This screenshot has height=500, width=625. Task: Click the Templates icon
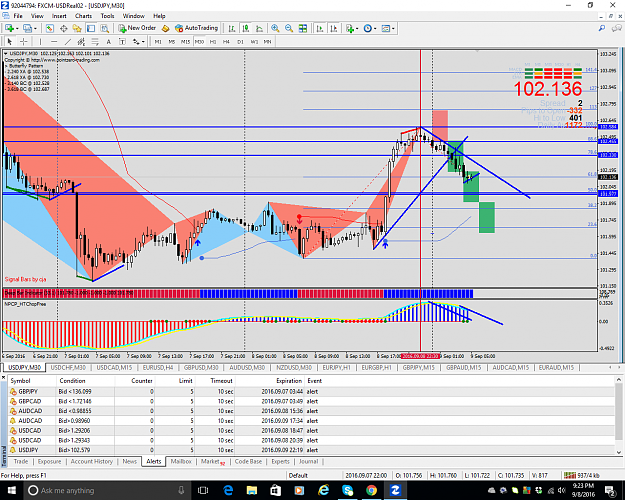coord(385,28)
